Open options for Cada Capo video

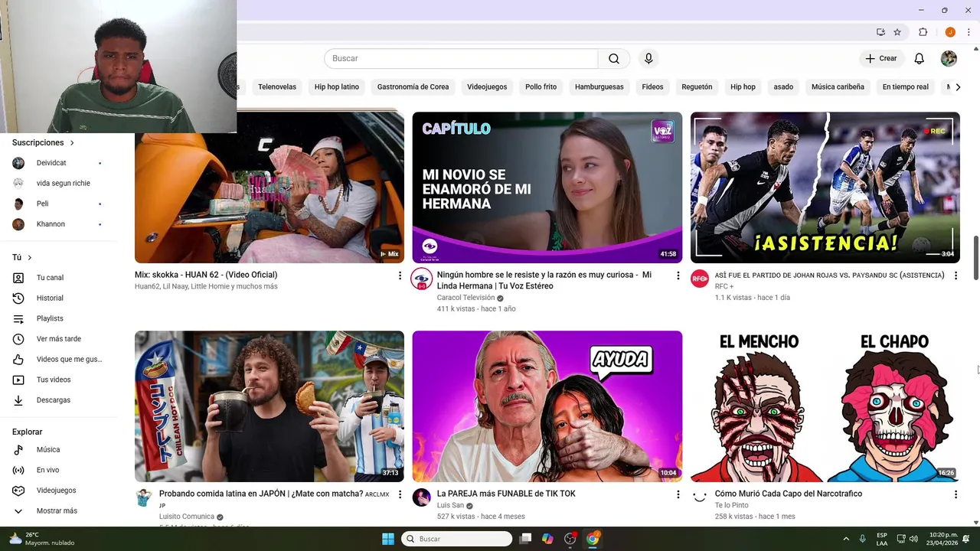pos(955,495)
